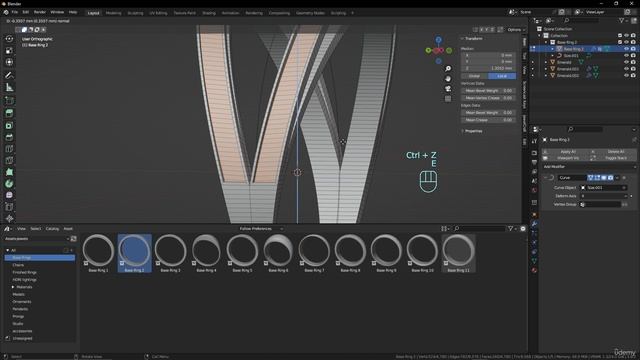The height and width of the screenshot is (360, 640).
Task: Switch to the Sculpting workspace tab
Action: tap(136, 13)
